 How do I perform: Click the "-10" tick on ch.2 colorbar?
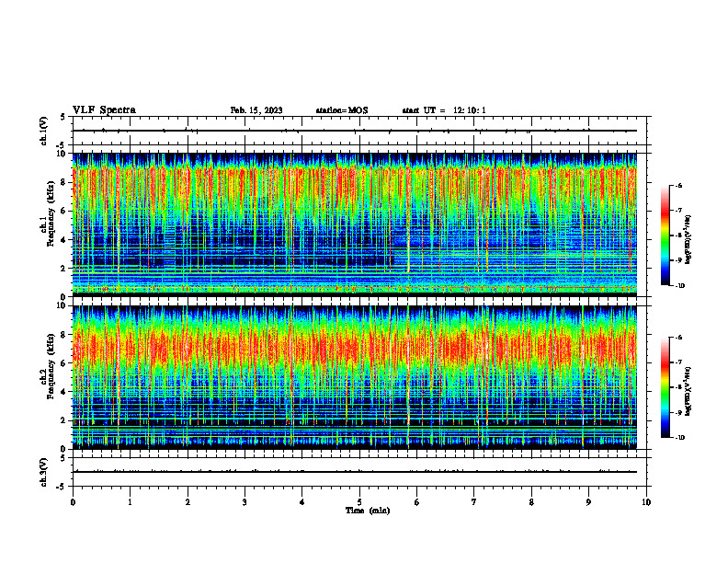pyautogui.click(x=679, y=438)
